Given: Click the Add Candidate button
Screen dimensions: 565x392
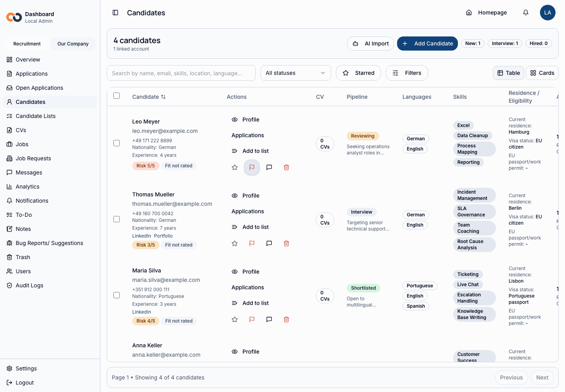Looking at the screenshot, I should tap(427, 44).
